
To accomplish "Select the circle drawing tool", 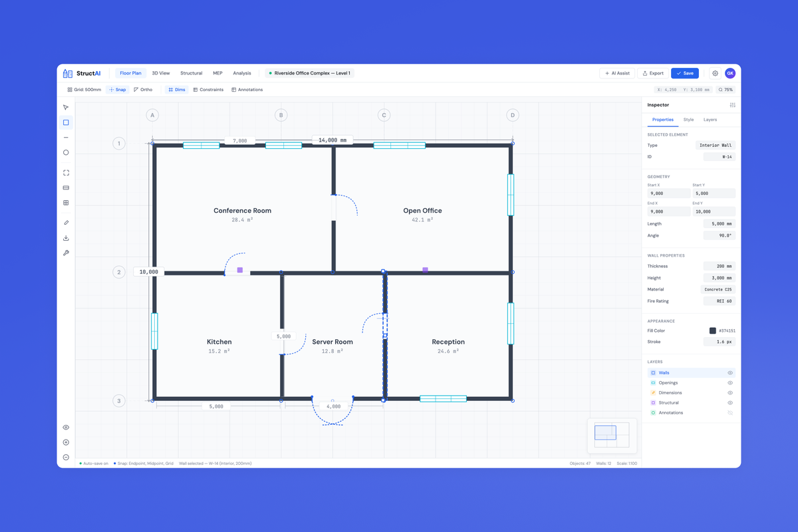I will click(66, 152).
